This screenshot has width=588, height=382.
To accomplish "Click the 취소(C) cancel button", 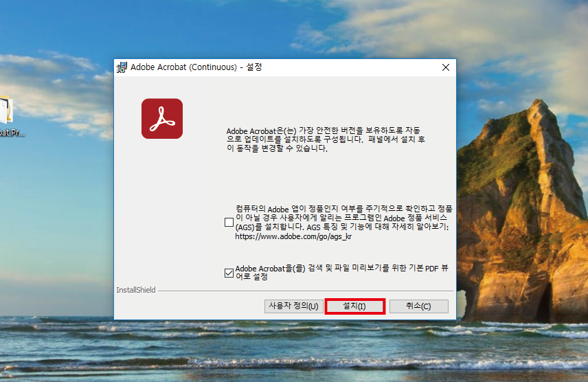I will pyautogui.click(x=418, y=306).
